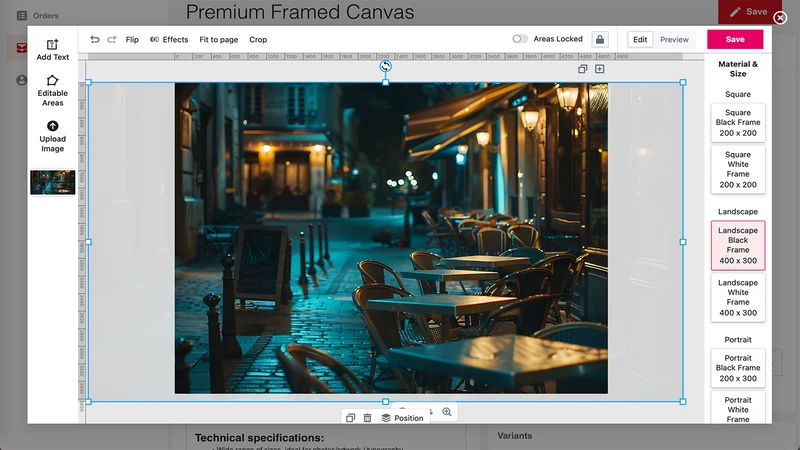Click the Technical specifications heading
Image resolution: width=800 pixels, height=450 pixels.
pyautogui.click(x=259, y=438)
